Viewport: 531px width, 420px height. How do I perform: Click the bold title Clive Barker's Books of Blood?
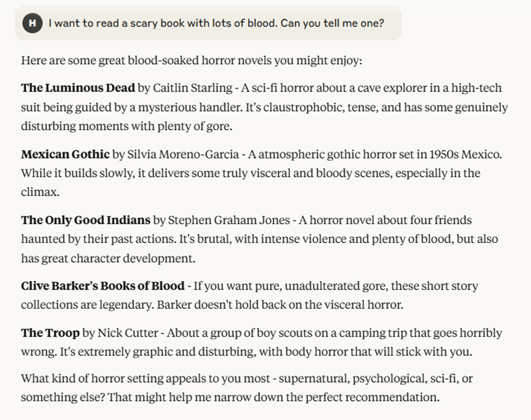(x=103, y=286)
